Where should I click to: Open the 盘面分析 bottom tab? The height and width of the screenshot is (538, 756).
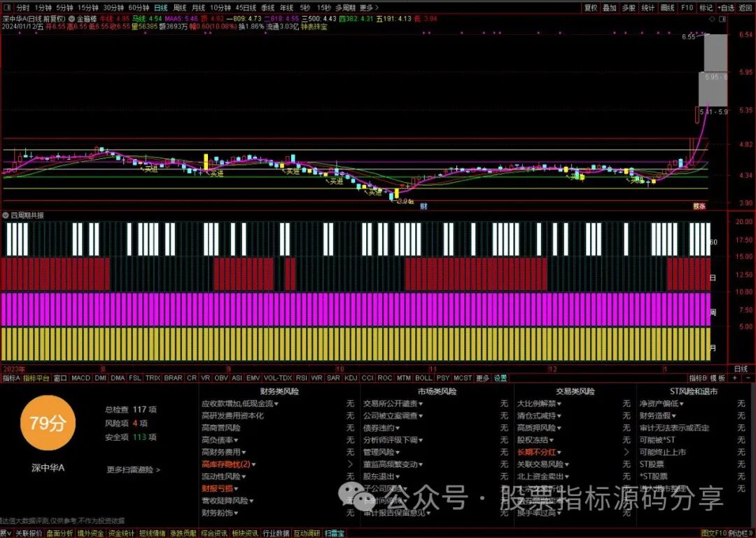(59, 533)
